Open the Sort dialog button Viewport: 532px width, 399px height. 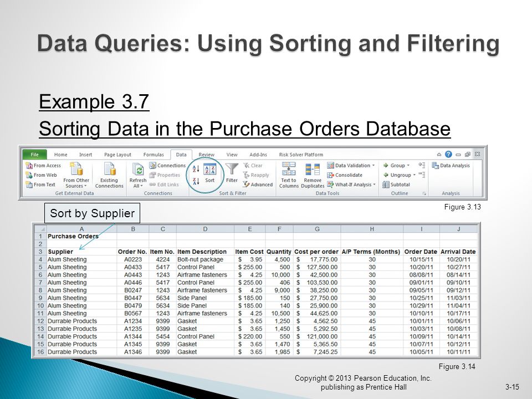[x=209, y=173]
